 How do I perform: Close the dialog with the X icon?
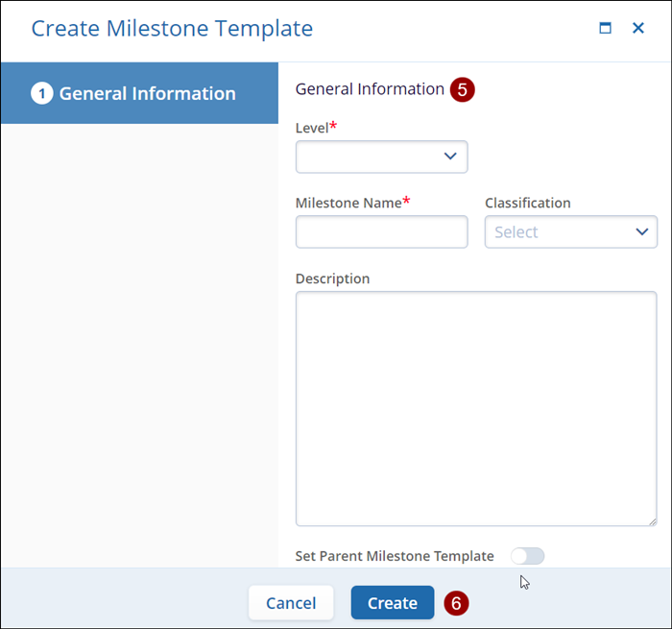pyautogui.click(x=638, y=29)
